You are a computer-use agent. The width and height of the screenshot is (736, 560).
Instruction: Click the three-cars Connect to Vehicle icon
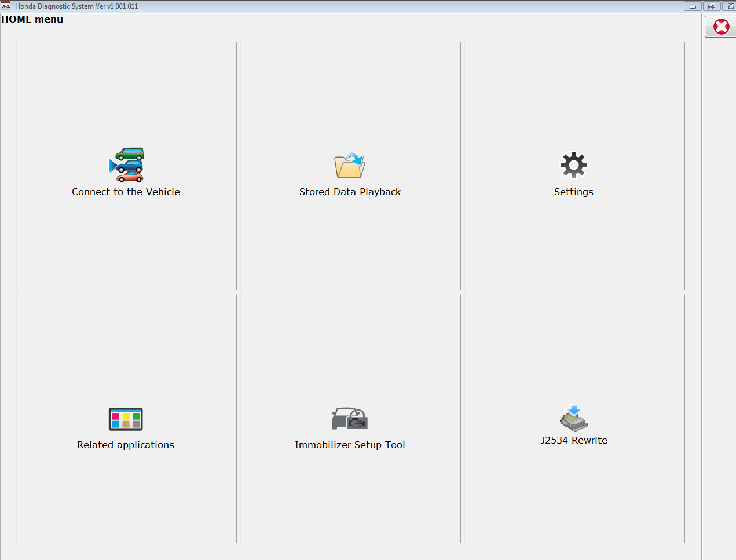126,165
